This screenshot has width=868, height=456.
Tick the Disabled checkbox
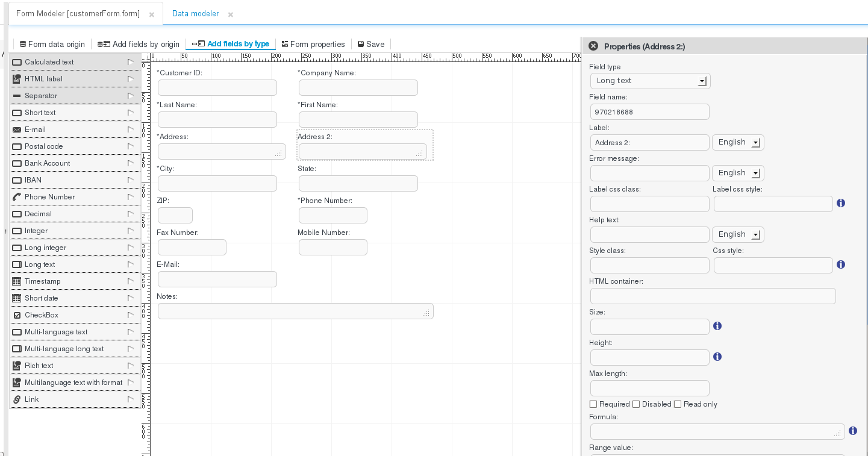[x=636, y=404]
